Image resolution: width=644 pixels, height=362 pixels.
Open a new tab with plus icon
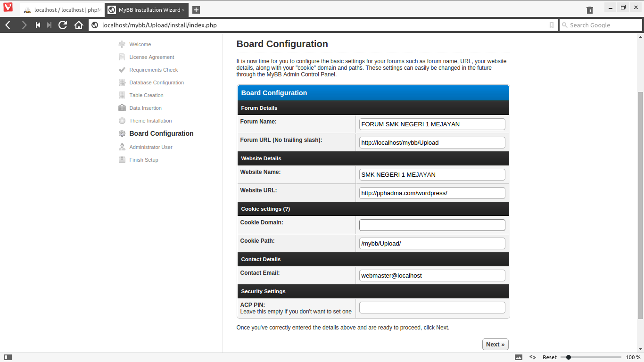(196, 10)
